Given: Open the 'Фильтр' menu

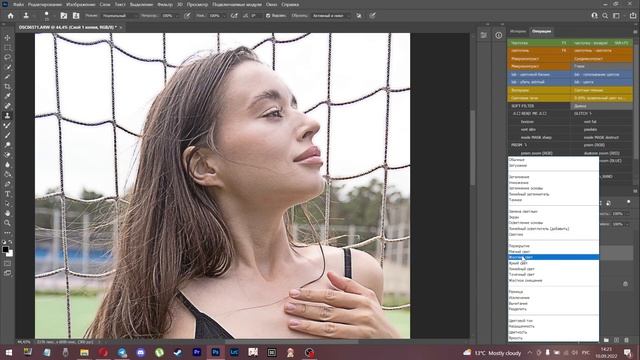Looking at the screenshot, I should click(x=165, y=4).
